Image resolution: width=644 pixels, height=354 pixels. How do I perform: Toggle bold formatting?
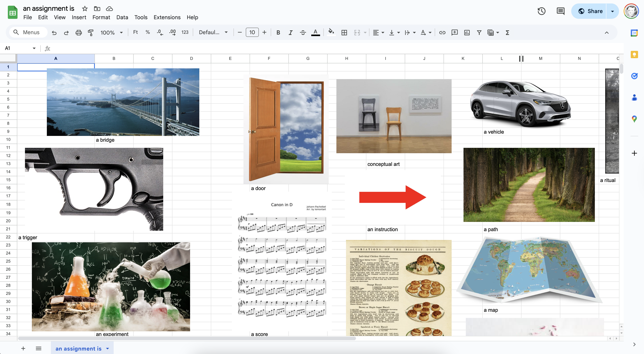tap(278, 32)
